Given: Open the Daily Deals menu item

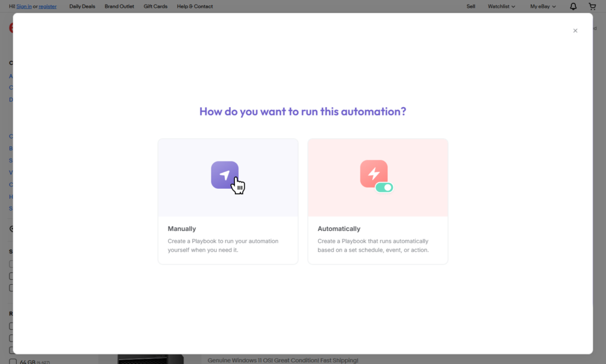Looking at the screenshot, I should [x=82, y=7].
